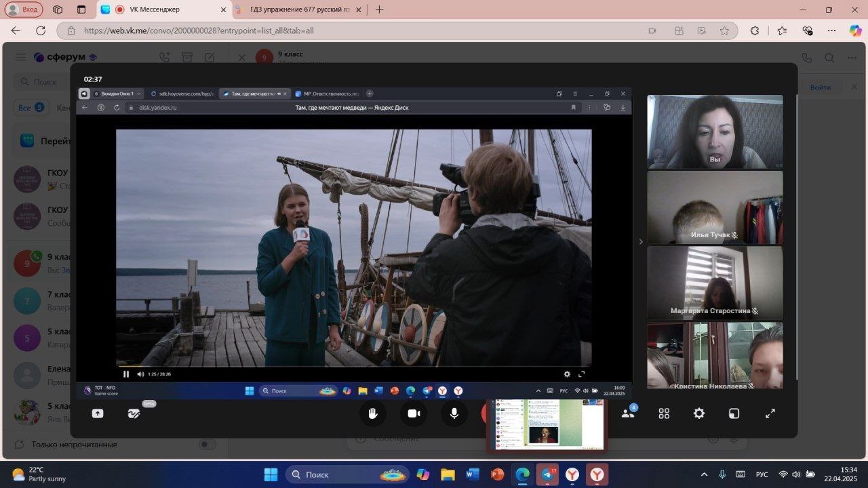Open call settings gear
This screenshot has width=868, height=488.
[x=699, y=413]
